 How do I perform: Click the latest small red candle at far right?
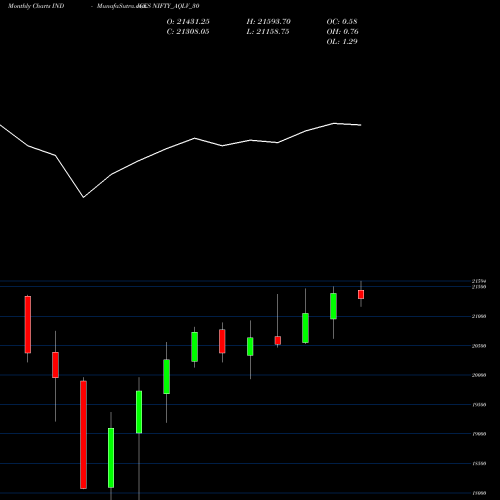tap(361, 294)
